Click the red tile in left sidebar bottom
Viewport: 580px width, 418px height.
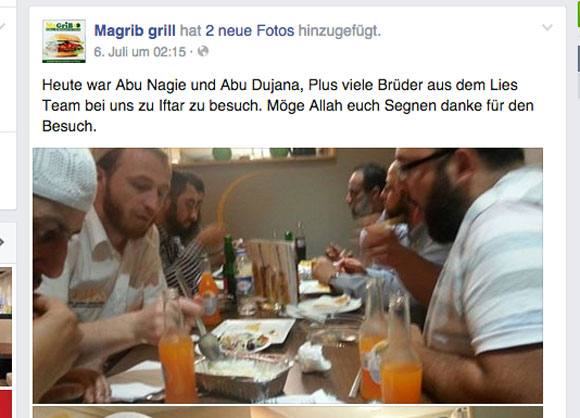pos(6,404)
